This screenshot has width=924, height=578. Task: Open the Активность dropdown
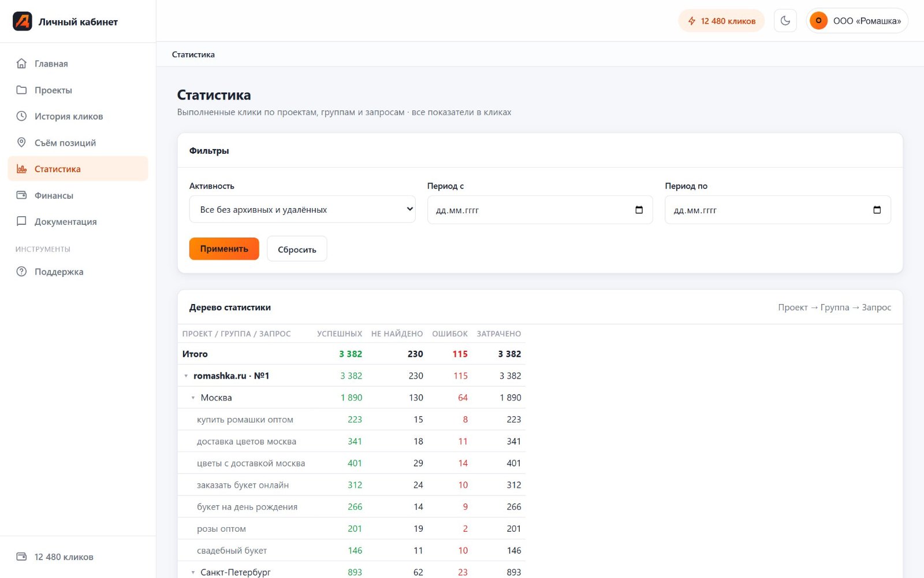[x=302, y=209]
